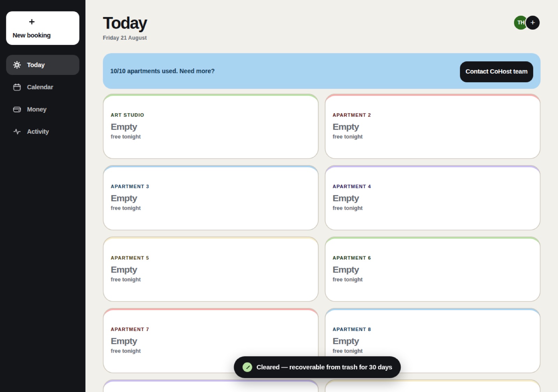The width and height of the screenshot is (558, 392).
Task: Click the 'Today' page heading
Action: 125,23
